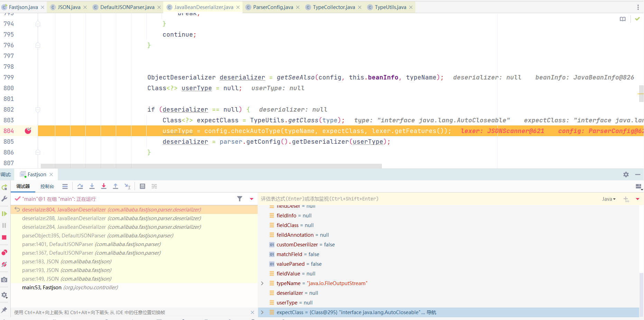This screenshot has height=320, width=644.
Task: Click the 导航 navigate link for expectClass
Action: (431, 312)
